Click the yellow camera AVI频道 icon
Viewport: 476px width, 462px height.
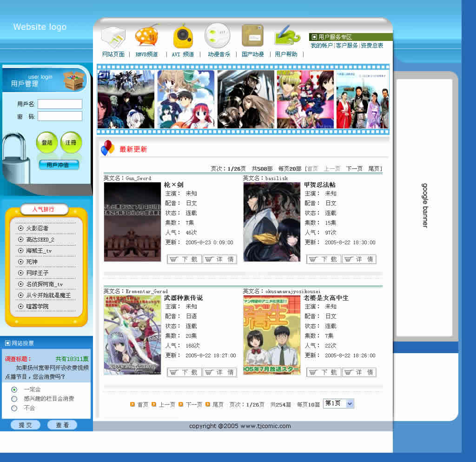pyautogui.click(x=183, y=37)
